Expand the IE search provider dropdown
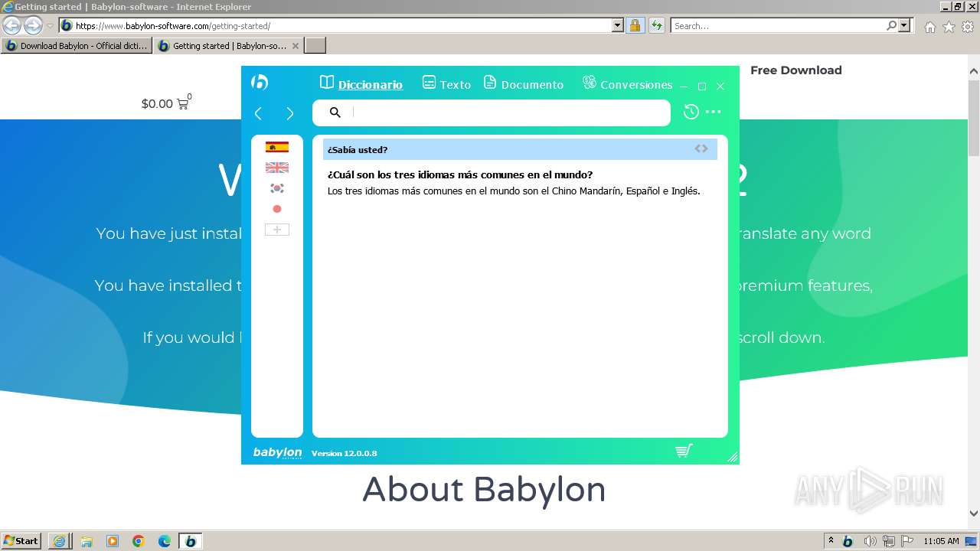Screen dimensions: 980x551 (905, 25)
